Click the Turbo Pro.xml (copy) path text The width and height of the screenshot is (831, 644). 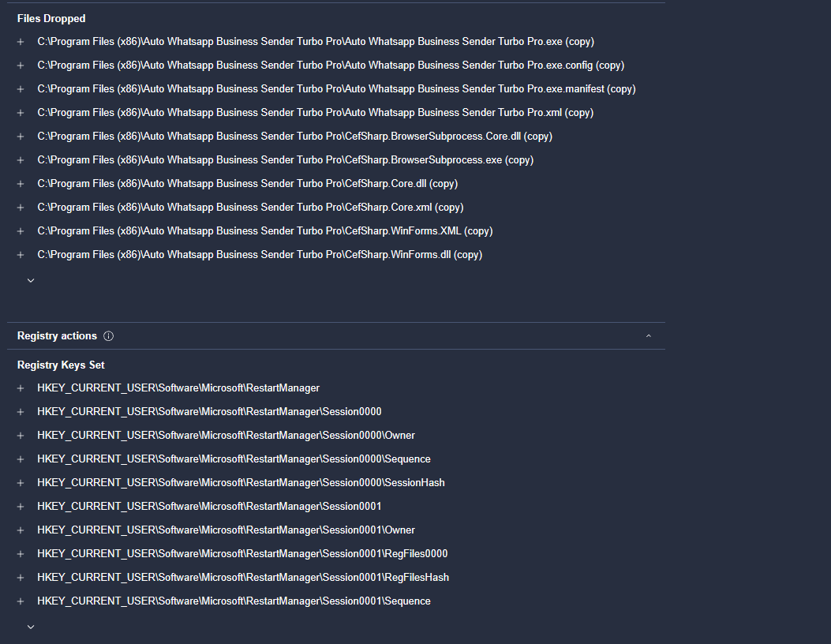pyautogui.click(x=316, y=113)
